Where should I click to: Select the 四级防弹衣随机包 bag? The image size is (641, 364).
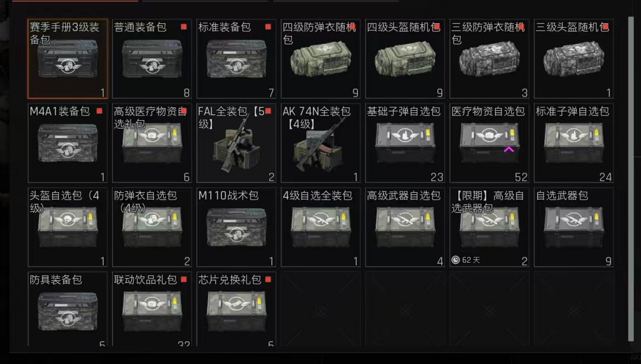(x=320, y=59)
